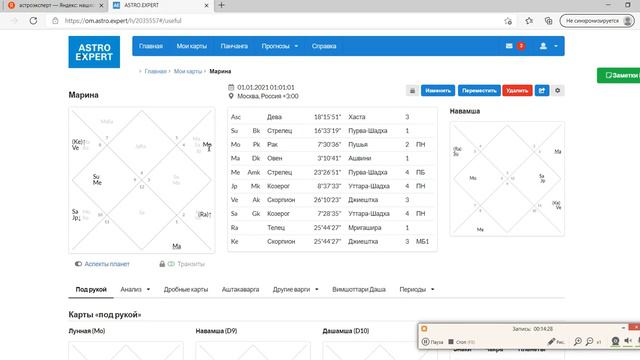Zoom in with recorder magnifier

pos(578,342)
